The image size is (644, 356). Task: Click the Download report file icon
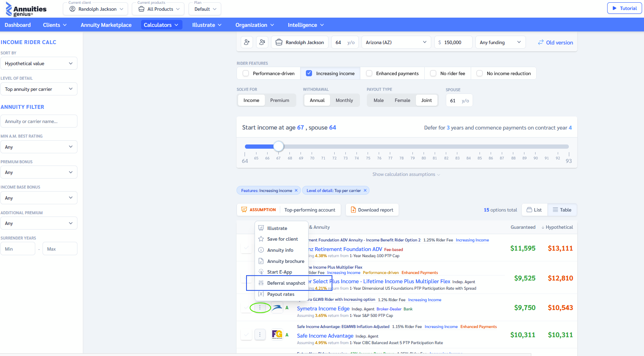pos(353,210)
